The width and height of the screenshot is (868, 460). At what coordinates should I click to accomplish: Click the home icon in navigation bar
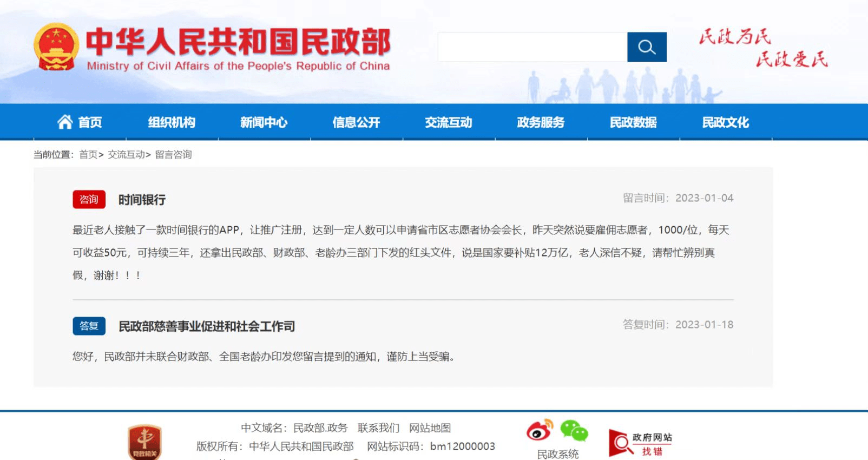[65, 122]
